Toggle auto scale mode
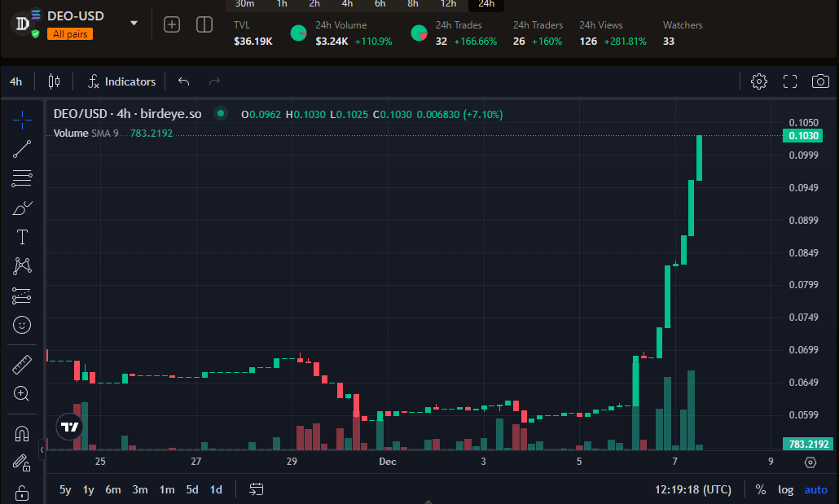Screen dimensions: 839x504 pos(816,489)
